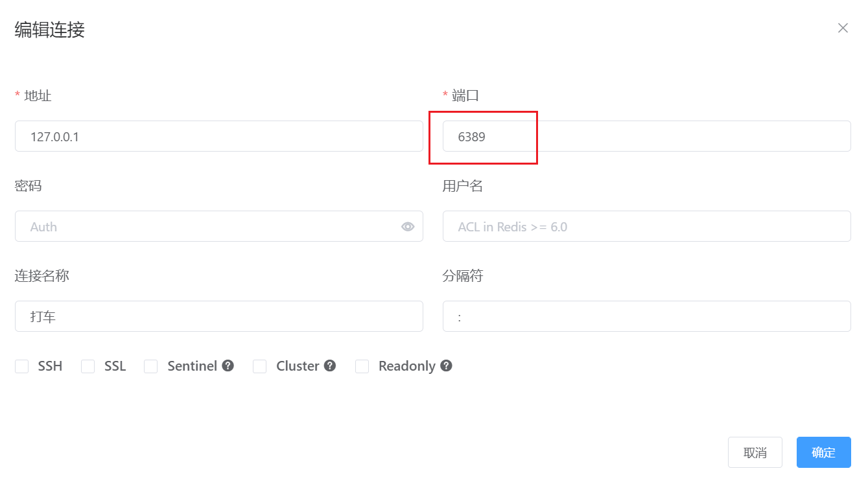Focus the 地址 field containing 127.0.0.1
This screenshot has width=868, height=486.
218,137
